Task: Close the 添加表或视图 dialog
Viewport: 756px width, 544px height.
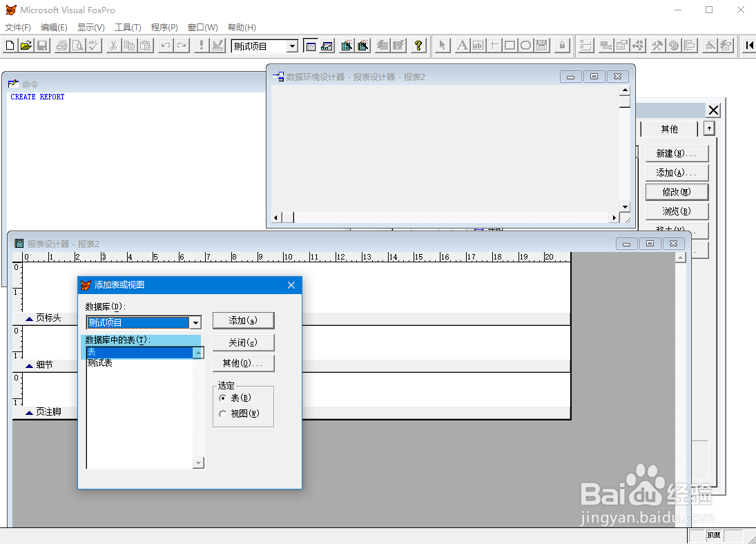Action: pyautogui.click(x=291, y=285)
